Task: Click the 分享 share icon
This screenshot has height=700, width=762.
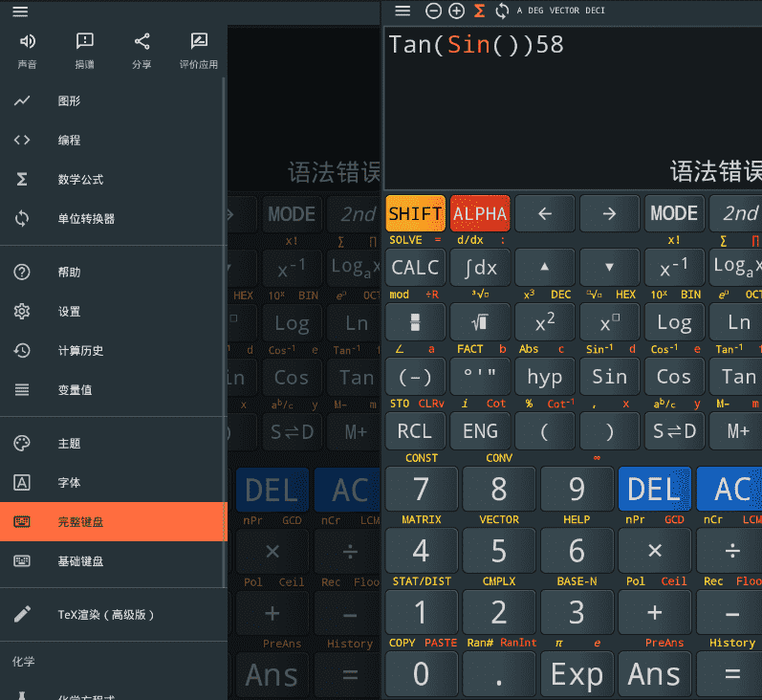Action: [142, 41]
